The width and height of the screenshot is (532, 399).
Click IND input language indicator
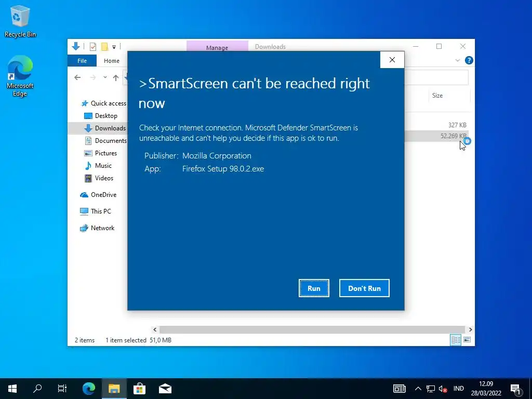point(458,389)
